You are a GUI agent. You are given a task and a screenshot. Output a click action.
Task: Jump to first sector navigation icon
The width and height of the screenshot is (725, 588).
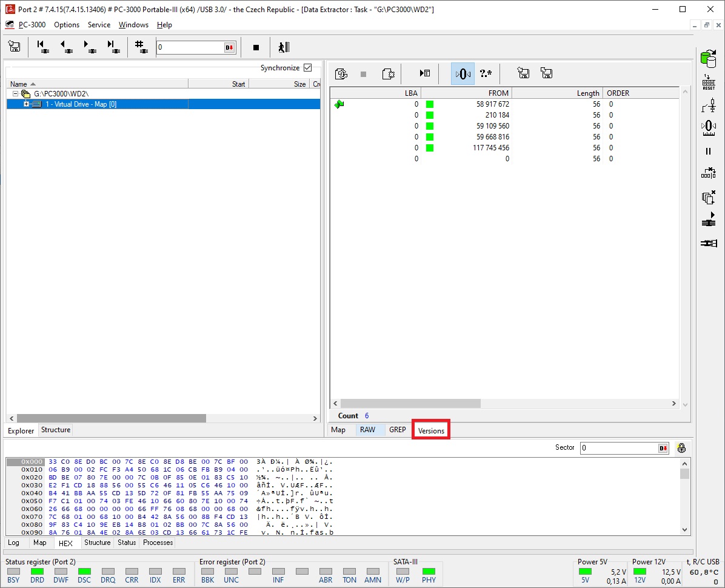[42, 47]
